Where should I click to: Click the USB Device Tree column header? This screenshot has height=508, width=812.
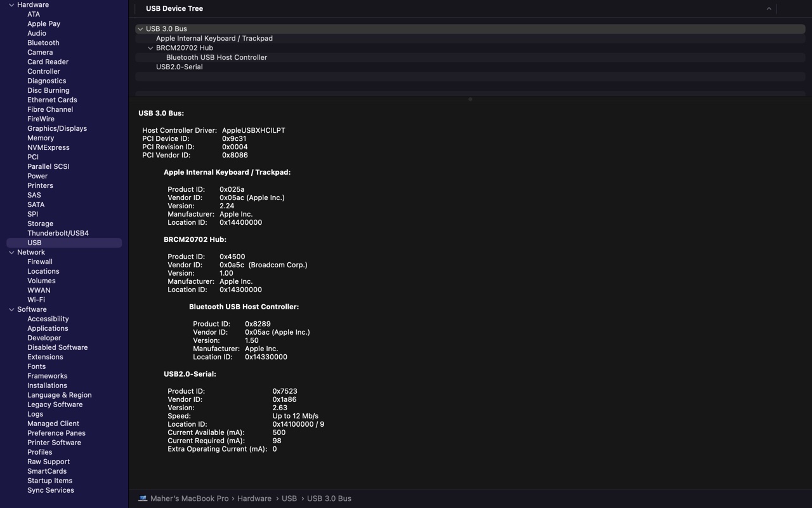pos(174,9)
